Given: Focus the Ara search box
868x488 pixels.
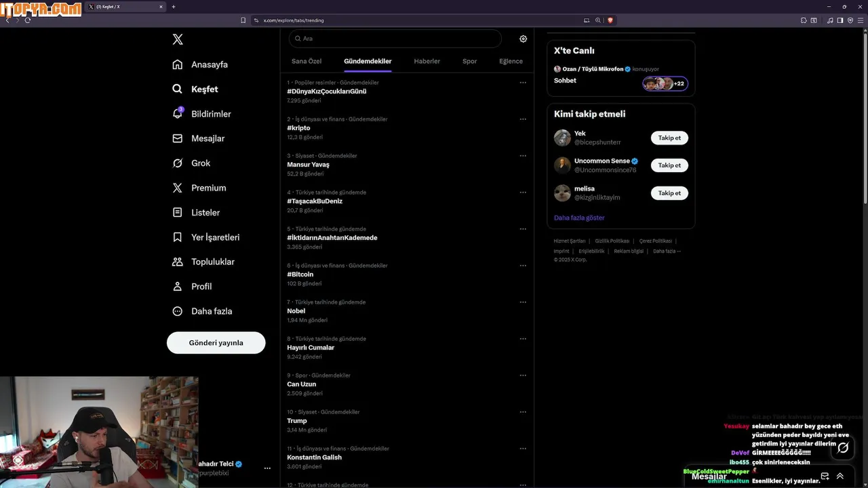Looking at the screenshot, I should pos(395,39).
